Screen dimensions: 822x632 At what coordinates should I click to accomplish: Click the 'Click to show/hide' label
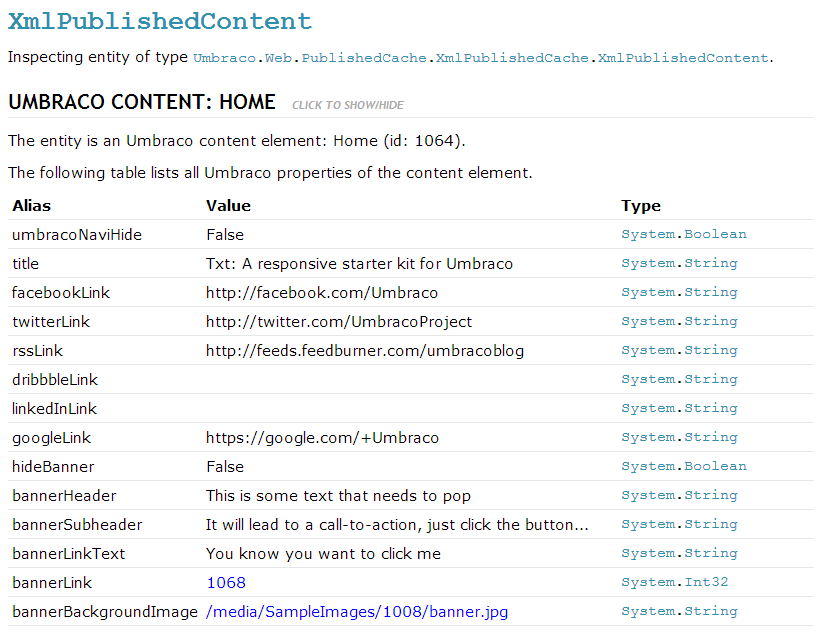pyautogui.click(x=348, y=105)
